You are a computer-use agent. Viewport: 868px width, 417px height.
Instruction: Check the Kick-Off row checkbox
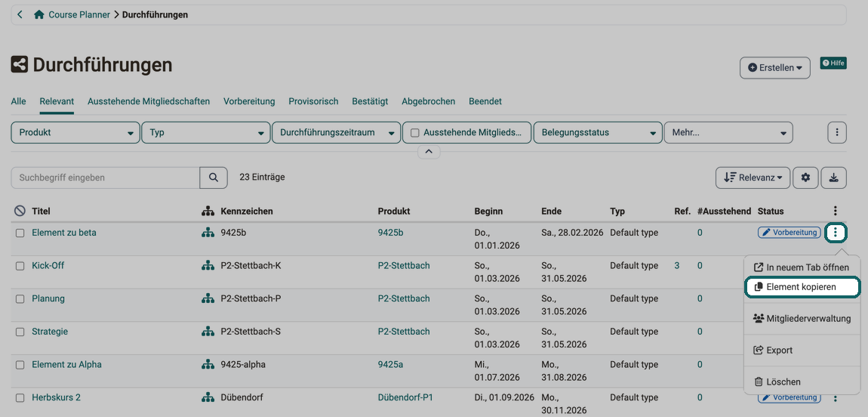point(20,266)
